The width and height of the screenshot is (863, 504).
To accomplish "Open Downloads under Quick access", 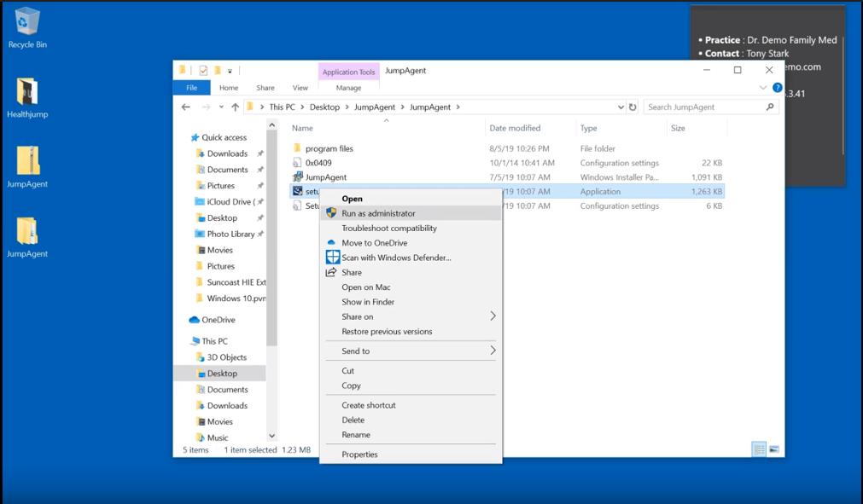I will coord(227,154).
